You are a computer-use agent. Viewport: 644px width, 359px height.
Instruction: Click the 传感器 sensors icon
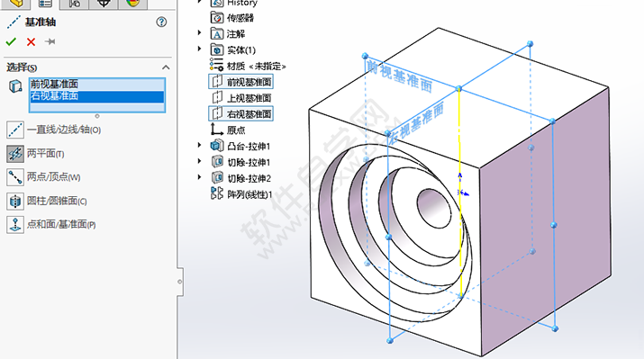pos(217,18)
